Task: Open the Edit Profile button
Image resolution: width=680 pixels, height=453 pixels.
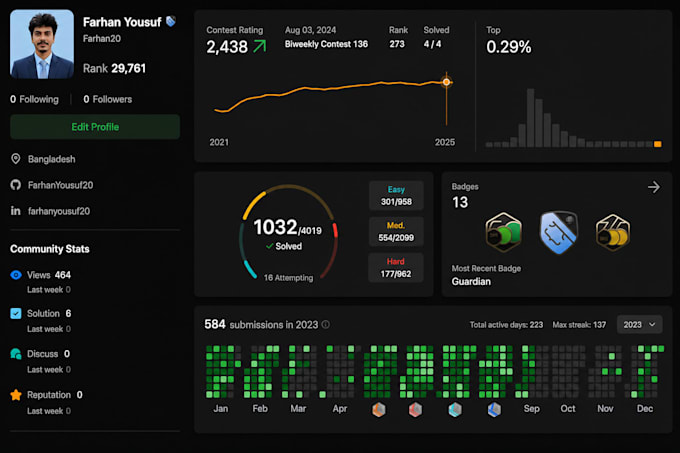Action: coord(95,127)
